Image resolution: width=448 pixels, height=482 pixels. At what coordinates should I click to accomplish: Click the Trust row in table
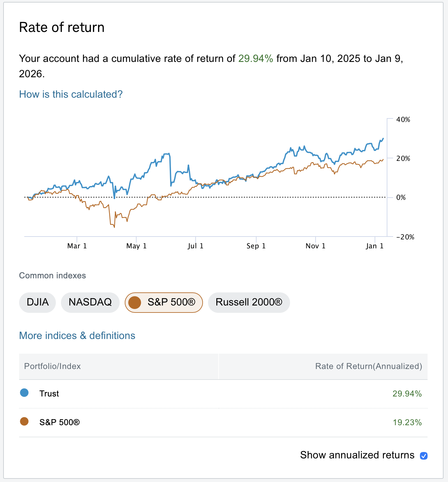(x=49, y=394)
